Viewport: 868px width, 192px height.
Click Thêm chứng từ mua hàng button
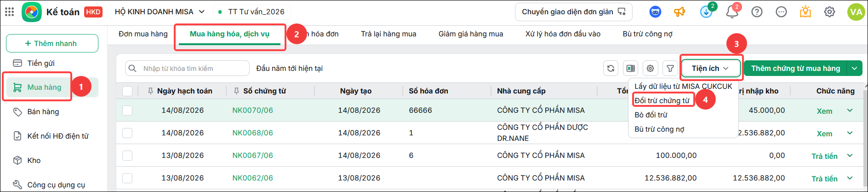(x=795, y=68)
